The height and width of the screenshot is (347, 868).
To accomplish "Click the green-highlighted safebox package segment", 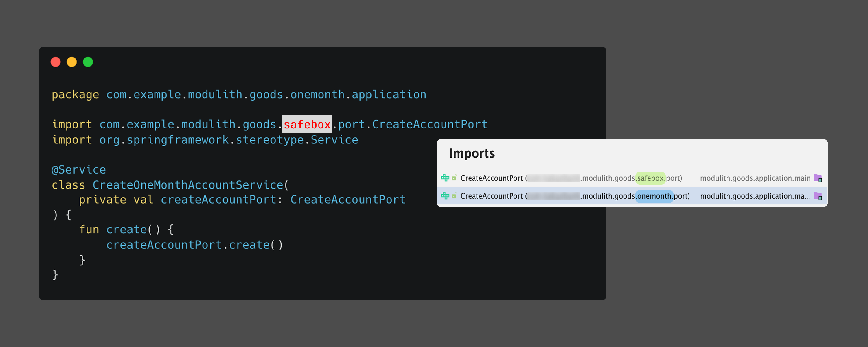I will coord(650,178).
